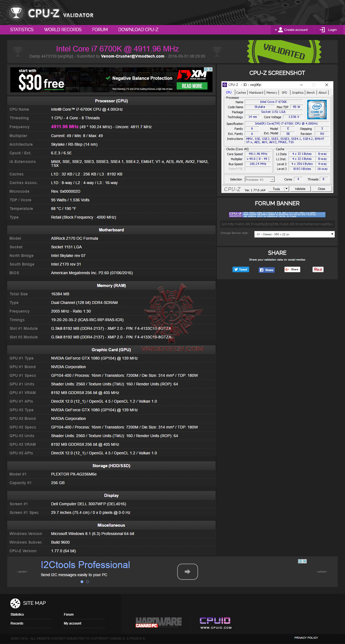Click the 16384 MB total memory size value
Viewport: 345px width, 644px height.
click(x=60, y=294)
